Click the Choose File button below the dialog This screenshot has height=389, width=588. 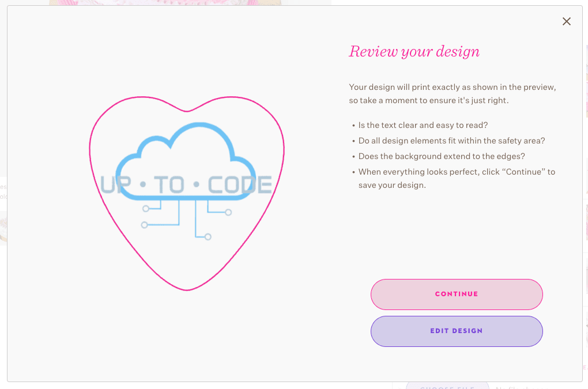click(447, 386)
